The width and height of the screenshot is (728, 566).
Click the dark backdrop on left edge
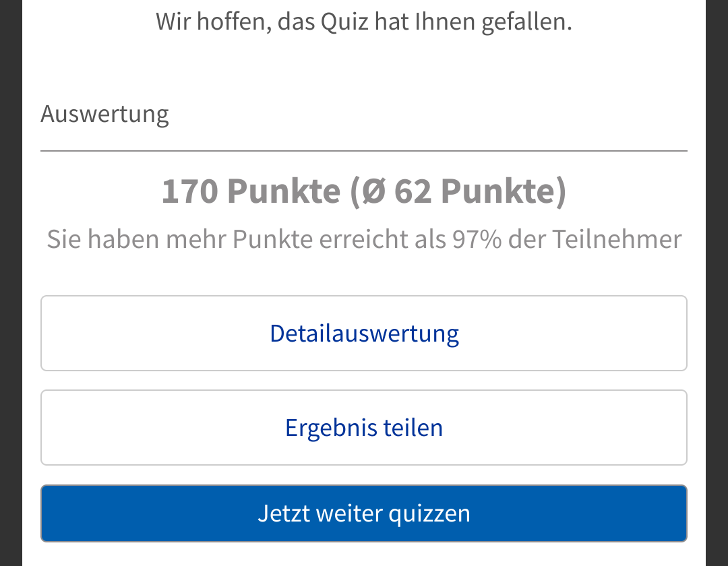(10, 283)
